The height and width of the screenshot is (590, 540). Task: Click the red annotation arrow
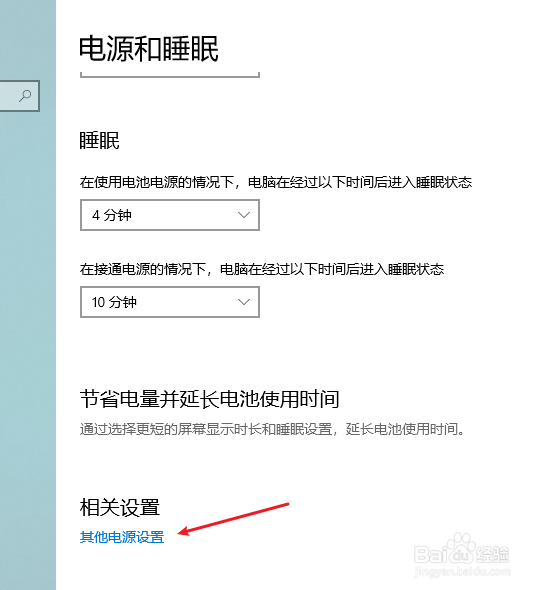click(x=233, y=519)
